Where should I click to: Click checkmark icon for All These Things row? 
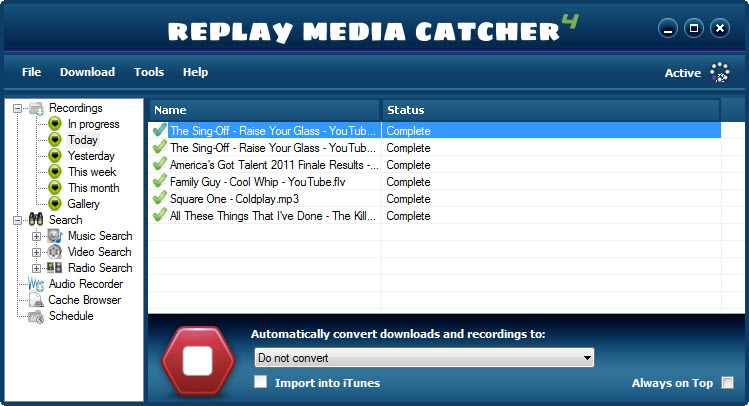160,215
